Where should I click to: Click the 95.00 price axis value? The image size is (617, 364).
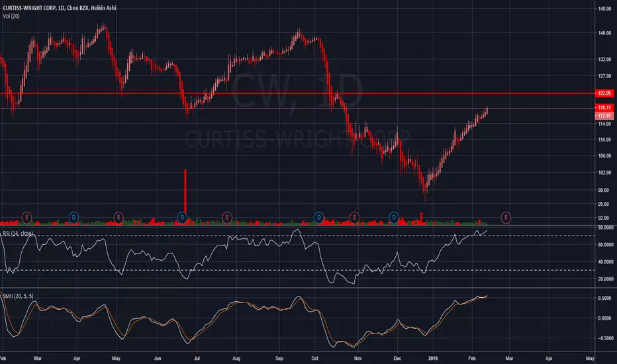click(604, 205)
